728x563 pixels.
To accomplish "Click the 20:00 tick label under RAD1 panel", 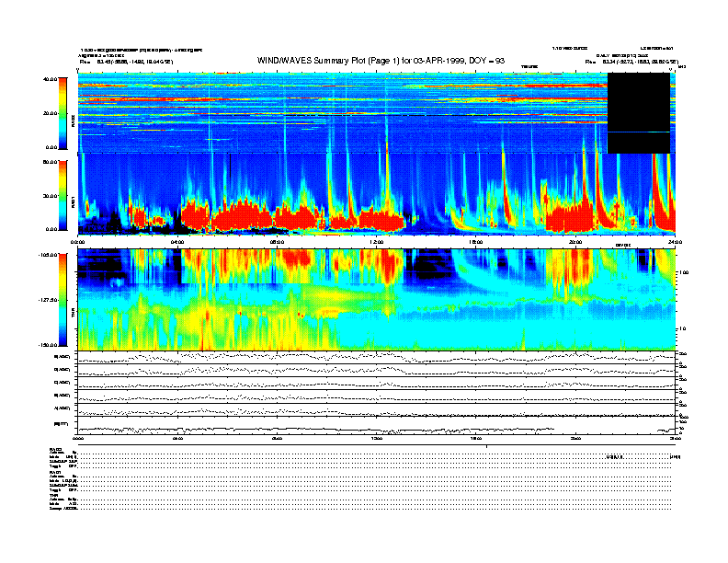I will [575, 242].
